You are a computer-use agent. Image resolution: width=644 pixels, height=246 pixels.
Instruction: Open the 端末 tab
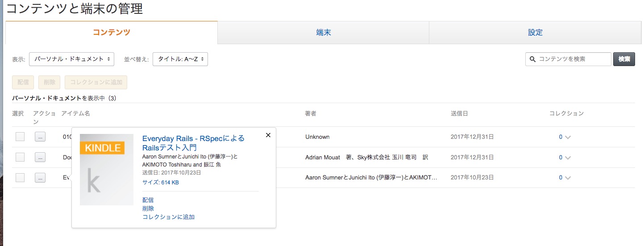pos(323,33)
